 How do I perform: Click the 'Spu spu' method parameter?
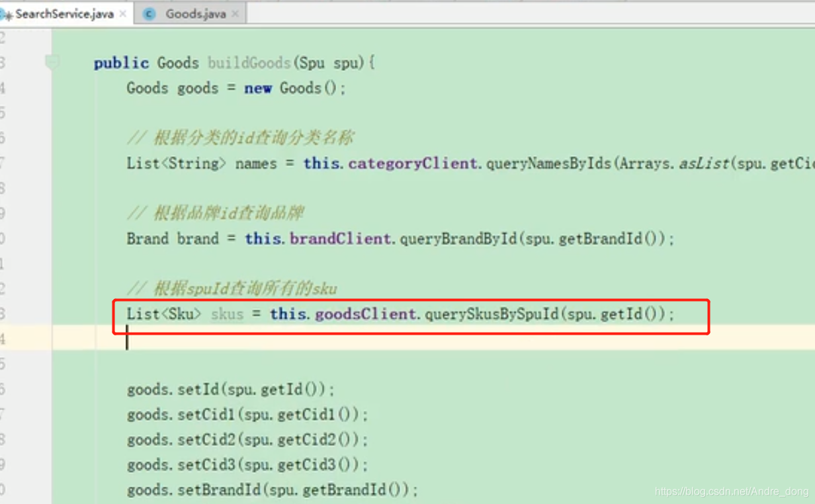(329, 63)
